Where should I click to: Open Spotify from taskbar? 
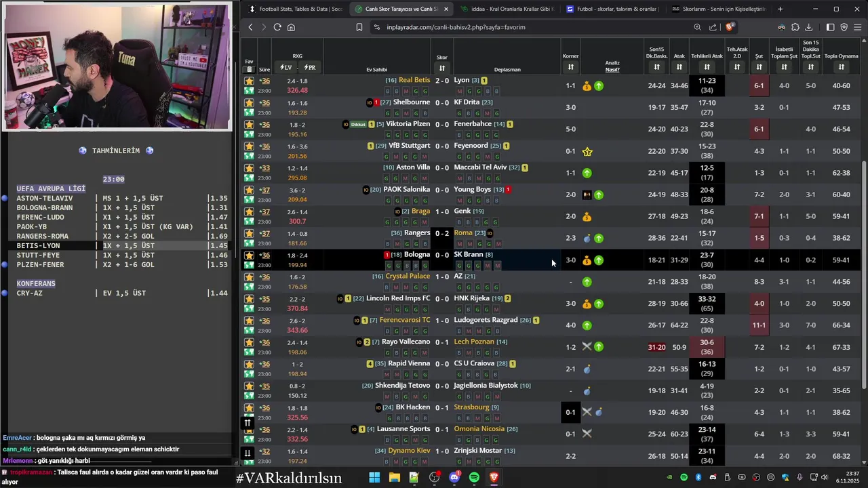[474, 477]
